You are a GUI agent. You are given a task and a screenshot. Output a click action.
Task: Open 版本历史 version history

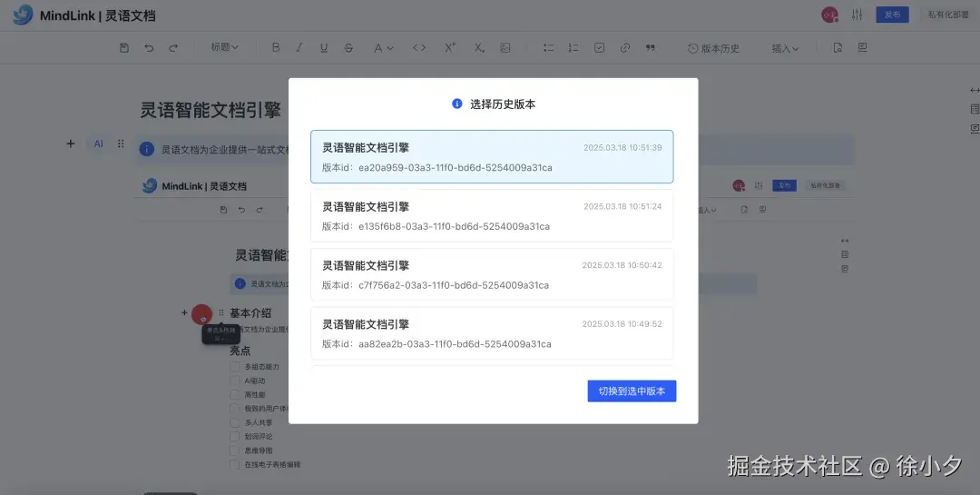coord(714,48)
